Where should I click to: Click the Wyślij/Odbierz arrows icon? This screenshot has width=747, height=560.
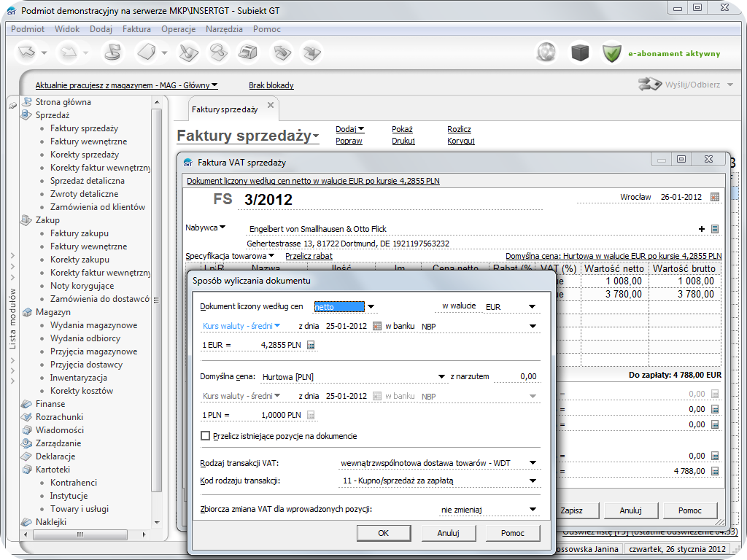[x=650, y=85]
